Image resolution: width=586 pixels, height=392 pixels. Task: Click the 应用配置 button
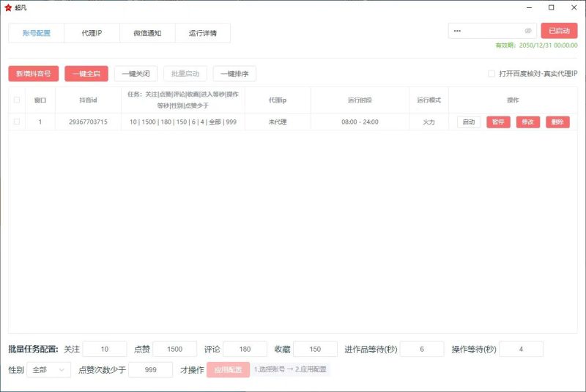(x=228, y=370)
